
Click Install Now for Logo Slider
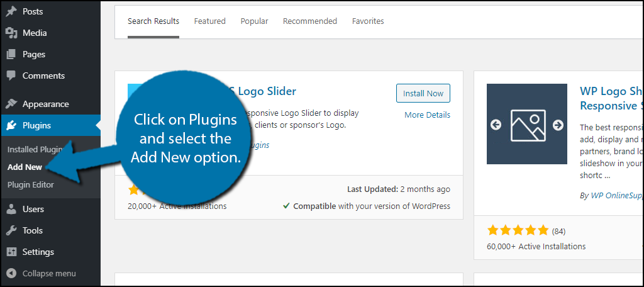[423, 93]
